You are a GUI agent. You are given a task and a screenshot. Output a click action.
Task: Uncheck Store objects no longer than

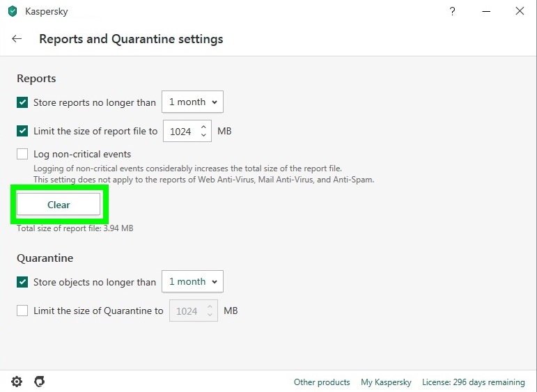tap(22, 282)
